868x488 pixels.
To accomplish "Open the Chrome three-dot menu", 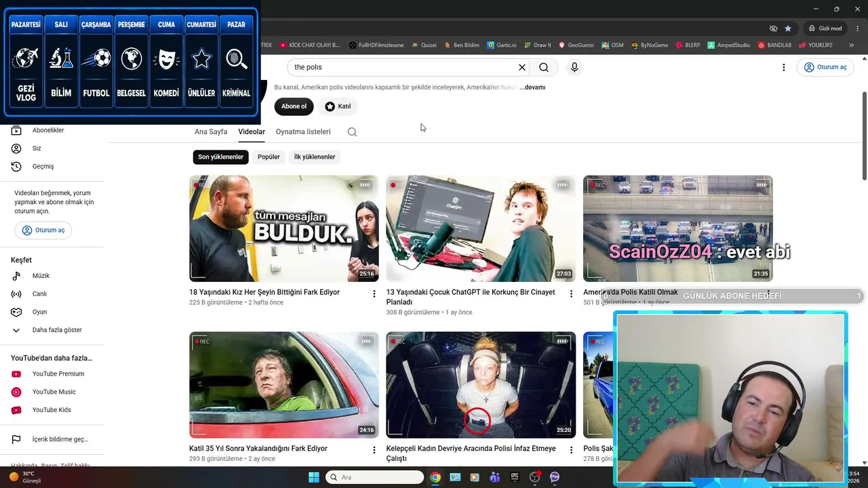I will [856, 28].
